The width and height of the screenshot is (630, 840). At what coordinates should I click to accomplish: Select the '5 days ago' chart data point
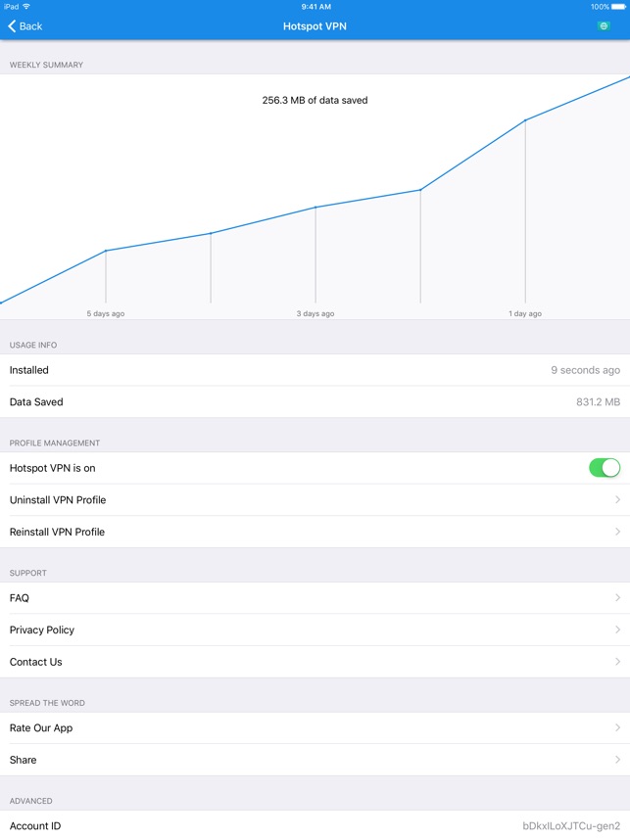click(x=106, y=251)
